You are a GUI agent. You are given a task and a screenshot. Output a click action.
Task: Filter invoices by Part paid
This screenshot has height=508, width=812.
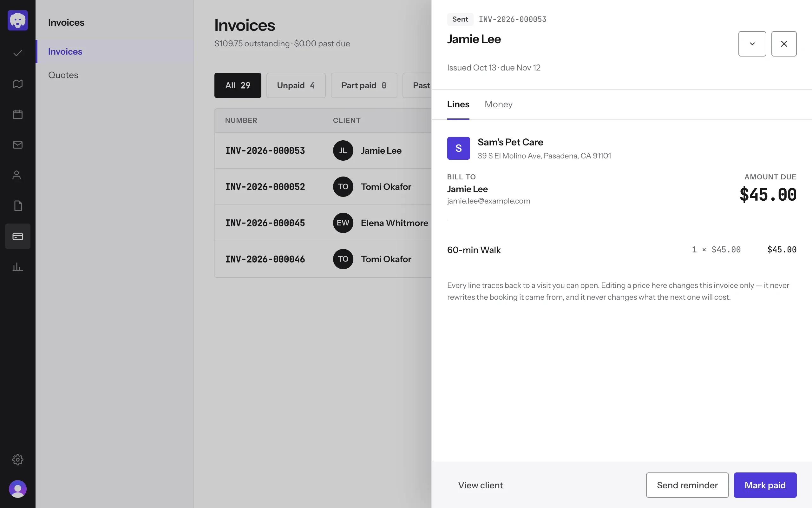pyautogui.click(x=364, y=85)
